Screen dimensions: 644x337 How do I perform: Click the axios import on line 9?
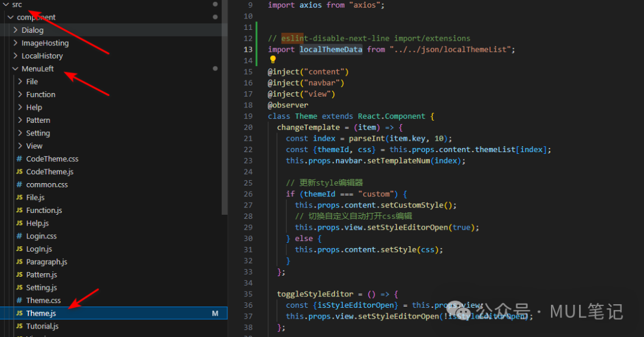pyautogui.click(x=326, y=5)
